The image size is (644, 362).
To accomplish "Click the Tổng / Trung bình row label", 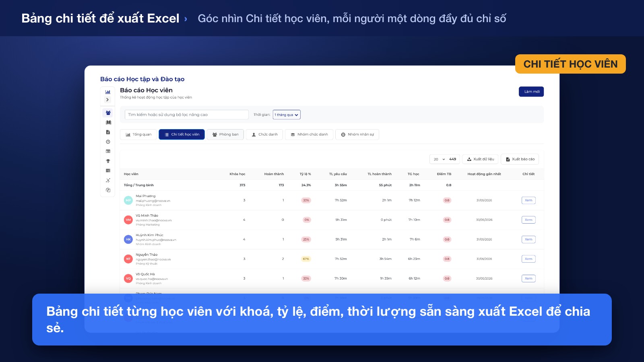I will point(139,185).
